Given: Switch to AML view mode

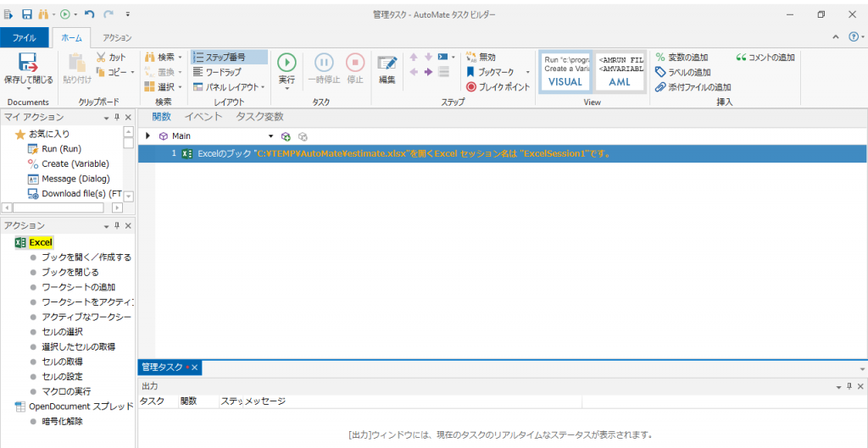Looking at the screenshot, I should pyautogui.click(x=620, y=71).
